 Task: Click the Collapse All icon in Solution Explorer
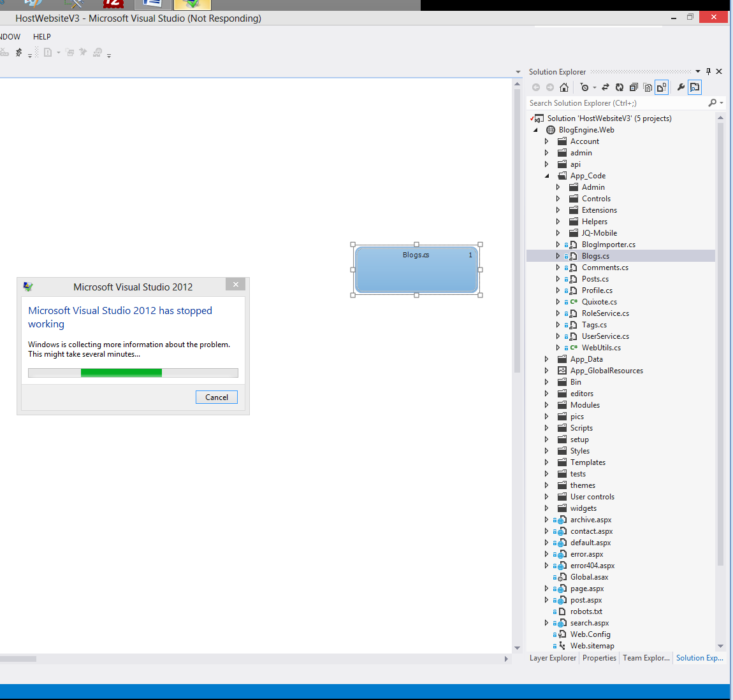(634, 87)
